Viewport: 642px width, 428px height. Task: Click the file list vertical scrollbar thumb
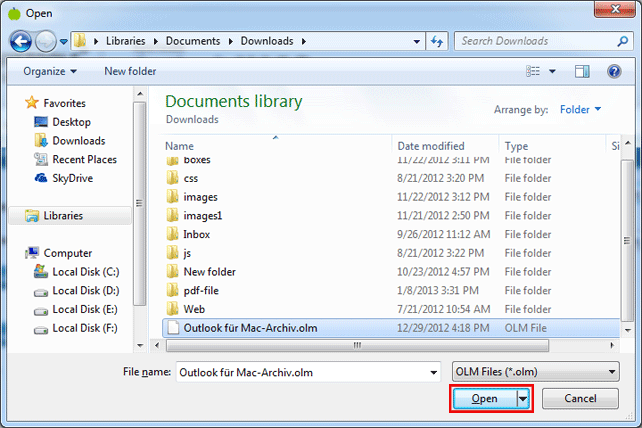pos(627,241)
